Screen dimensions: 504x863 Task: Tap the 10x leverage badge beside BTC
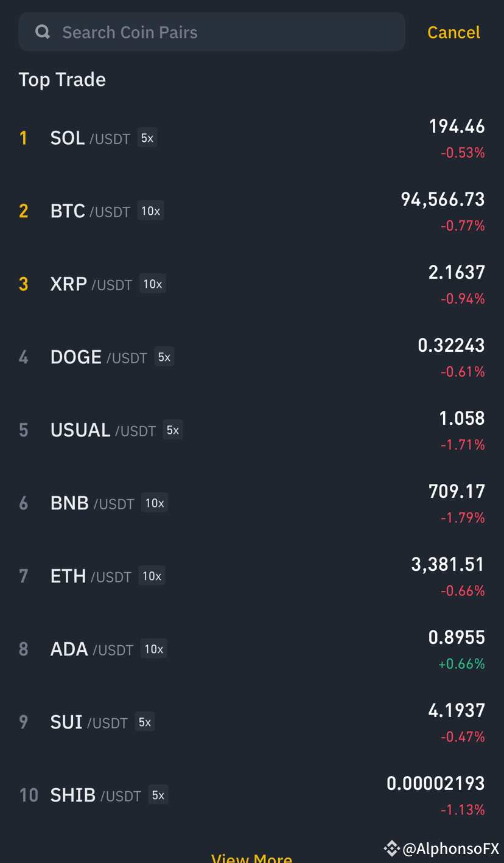[x=150, y=211]
